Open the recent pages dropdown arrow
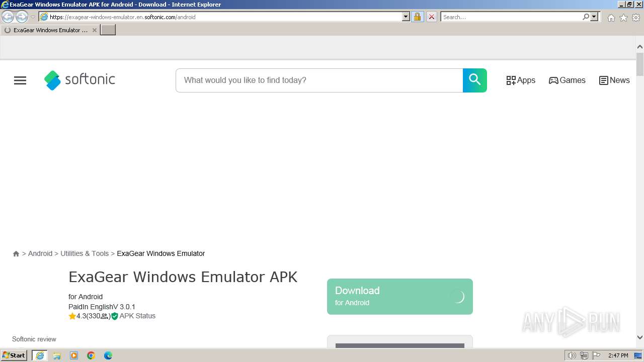 (x=33, y=17)
